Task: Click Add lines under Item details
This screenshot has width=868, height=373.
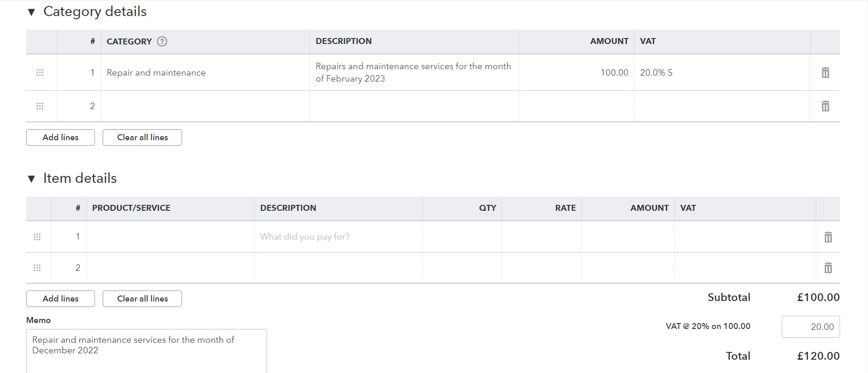Action: point(61,299)
